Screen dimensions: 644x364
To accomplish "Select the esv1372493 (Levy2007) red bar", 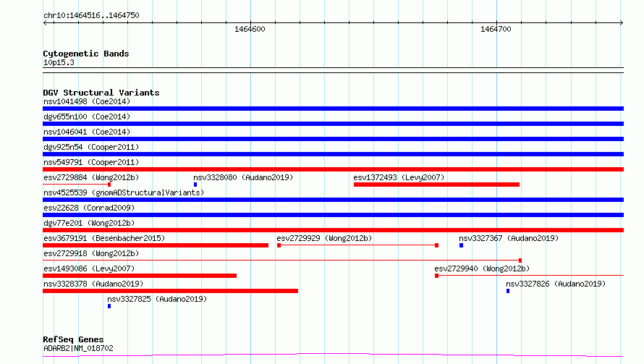I will click(436, 185).
